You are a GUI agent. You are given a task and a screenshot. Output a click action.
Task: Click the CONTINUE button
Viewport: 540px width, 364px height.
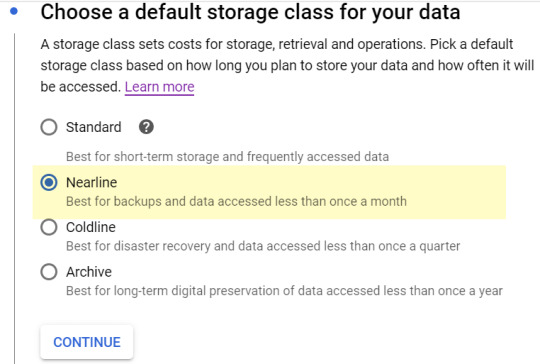tap(87, 342)
